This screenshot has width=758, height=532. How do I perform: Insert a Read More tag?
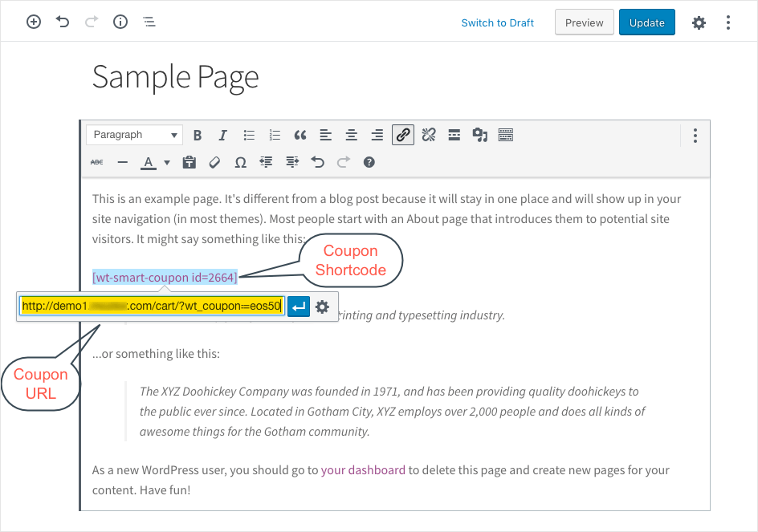click(x=454, y=135)
